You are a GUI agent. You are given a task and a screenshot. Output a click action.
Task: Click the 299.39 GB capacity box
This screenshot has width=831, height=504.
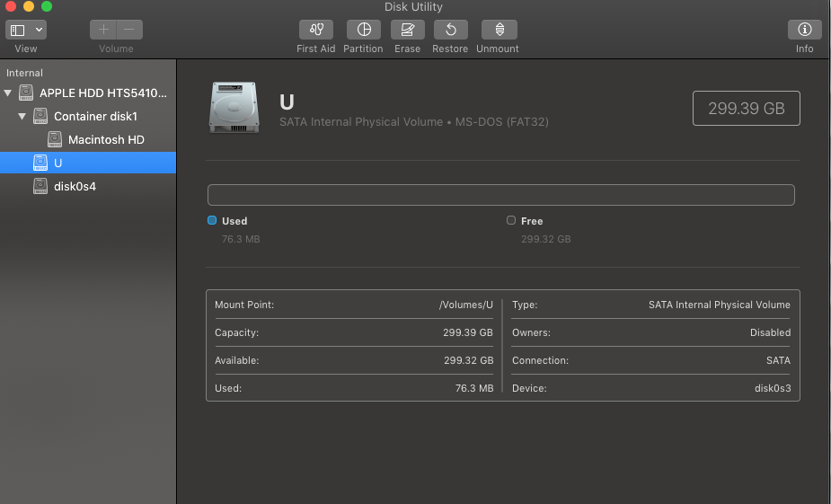coord(746,109)
